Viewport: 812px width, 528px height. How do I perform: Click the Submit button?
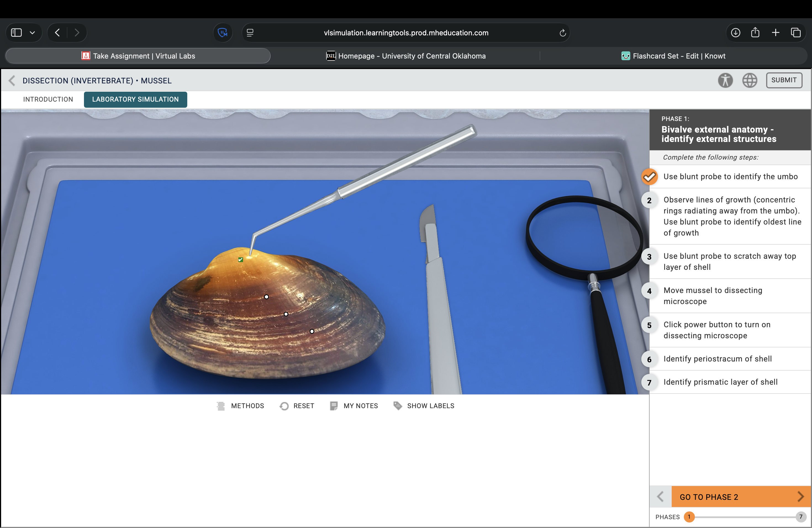[x=784, y=80]
